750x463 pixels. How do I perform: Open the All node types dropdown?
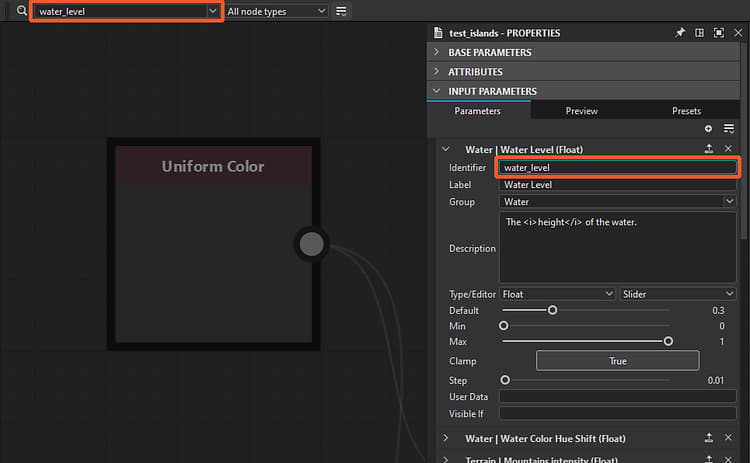coord(276,11)
